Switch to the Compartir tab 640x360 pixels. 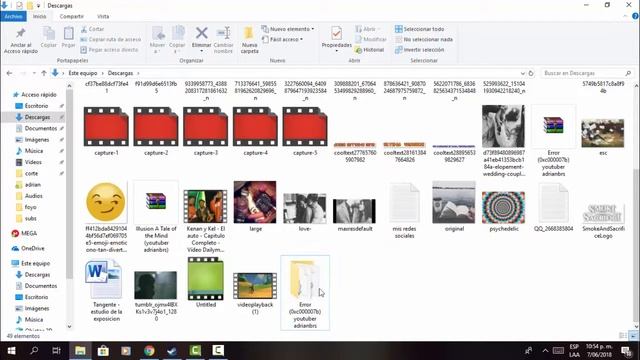pyautogui.click(x=71, y=16)
